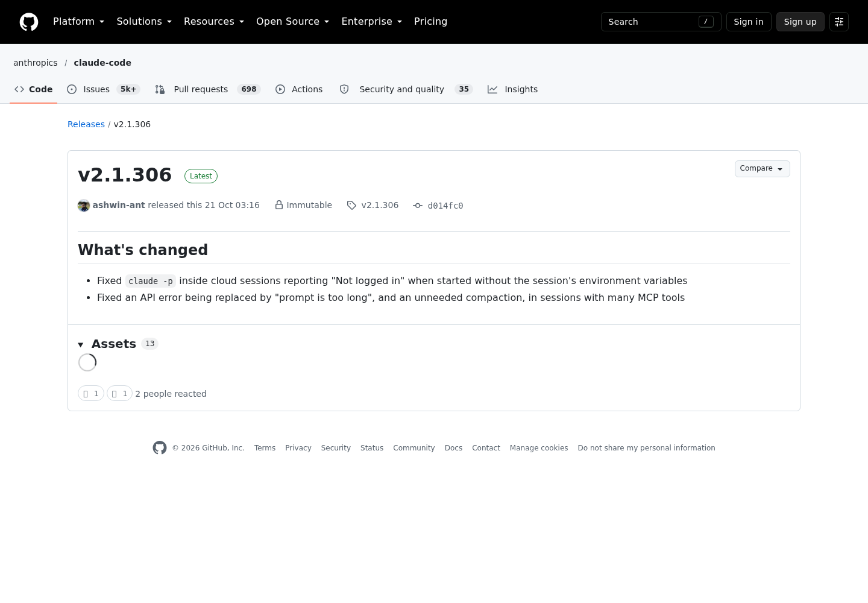Screen dimensions: 868x603
Task: Open the Status footer link
Action: point(372,448)
